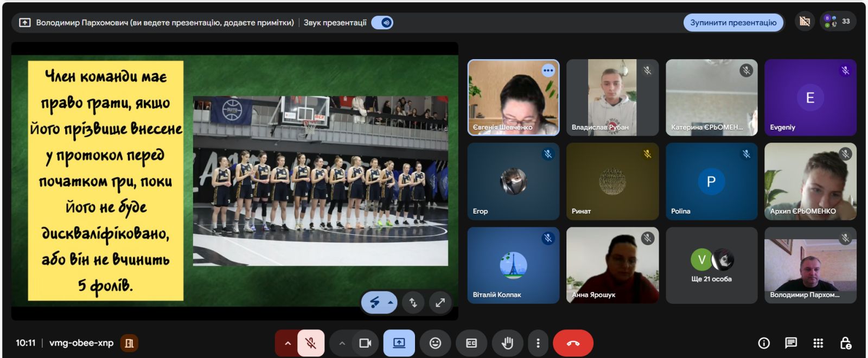Viewport: 868px width, 358px height.
Task: Click the Stop presentation button
Action: pyautogui.click(x=733, y=23)
